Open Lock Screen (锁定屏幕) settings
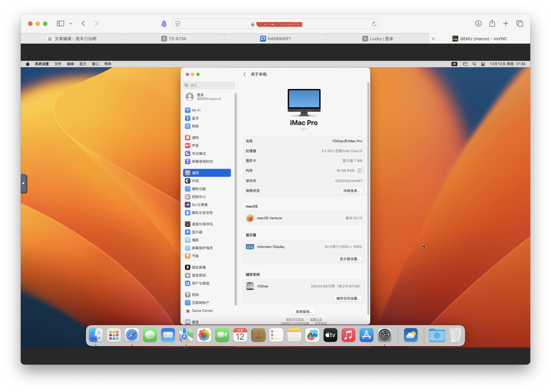Viewport: 551px width, 392px height. (207, 267)
